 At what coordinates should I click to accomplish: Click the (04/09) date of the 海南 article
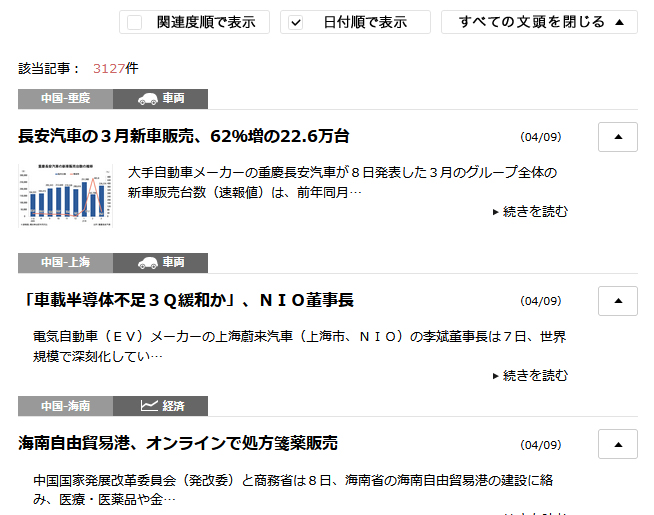[x=541, y=445]
